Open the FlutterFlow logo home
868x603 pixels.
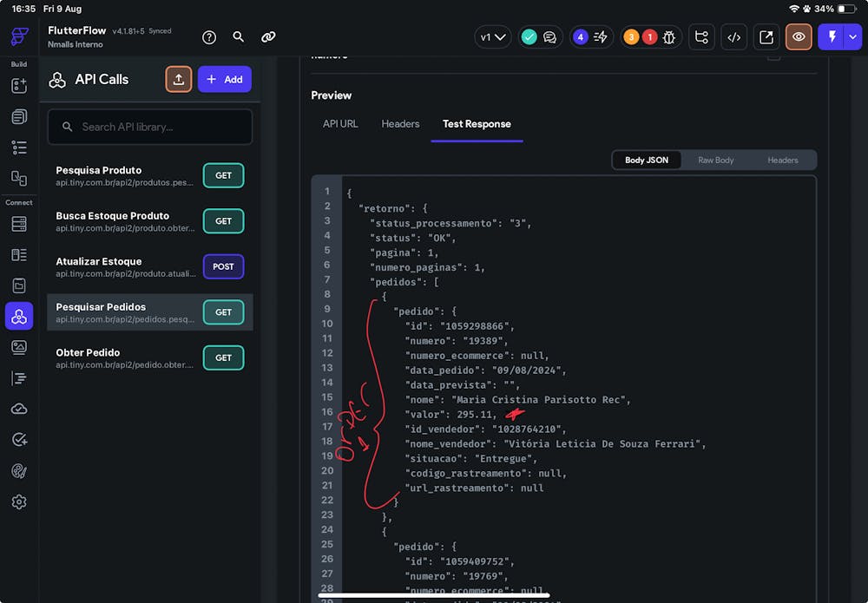[x=19, y=36]
